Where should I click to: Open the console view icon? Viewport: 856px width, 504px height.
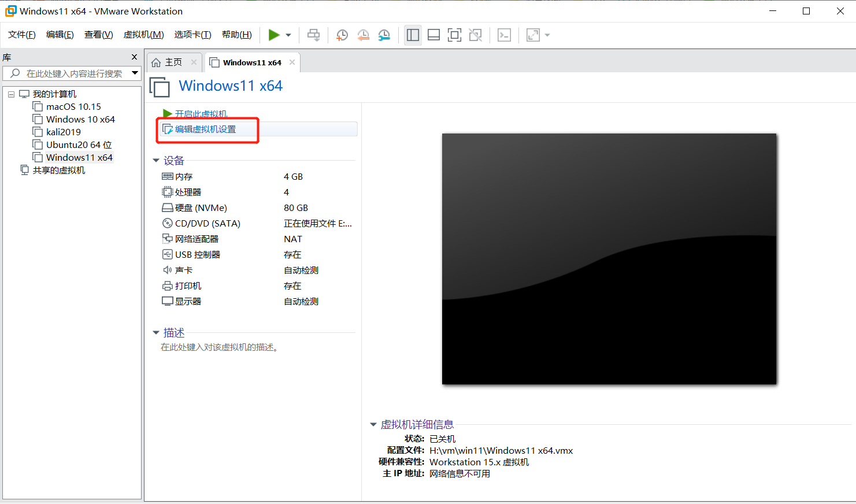coord(504,35)
